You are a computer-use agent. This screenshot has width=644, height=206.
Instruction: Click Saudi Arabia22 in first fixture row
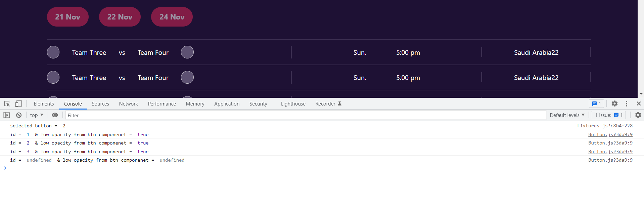pos(536,52)
